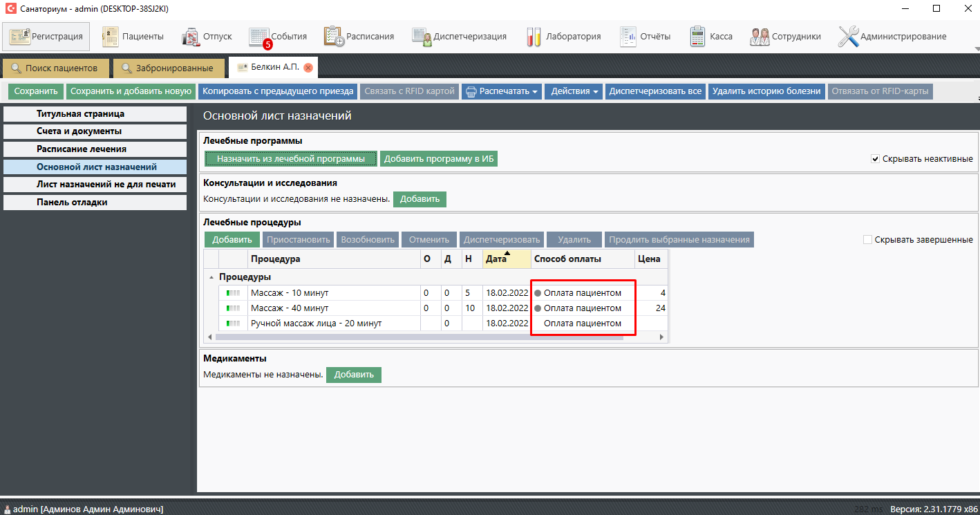Open the События calendar icon
This screenshot has width=980, height=515.
(x=258, y=37)
